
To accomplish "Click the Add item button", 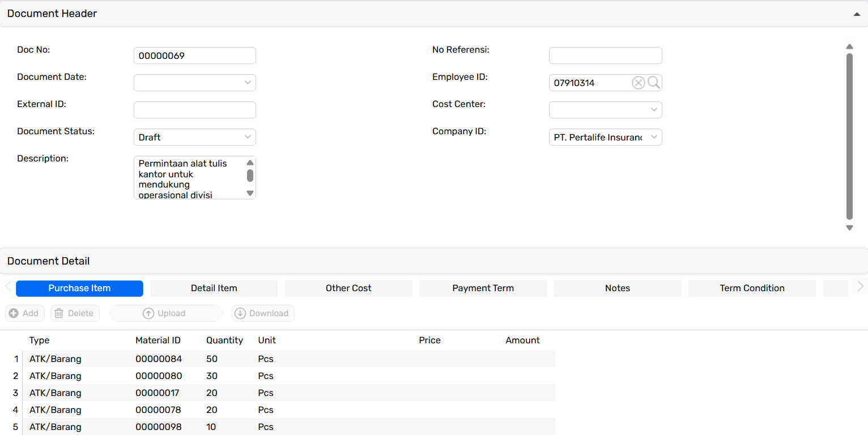I will [x=24, y=313].
